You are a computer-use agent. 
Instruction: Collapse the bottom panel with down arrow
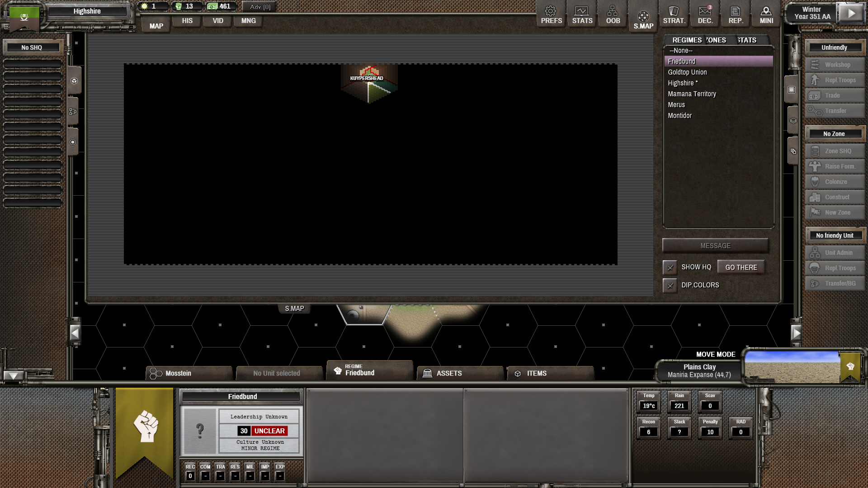(13, 375)
